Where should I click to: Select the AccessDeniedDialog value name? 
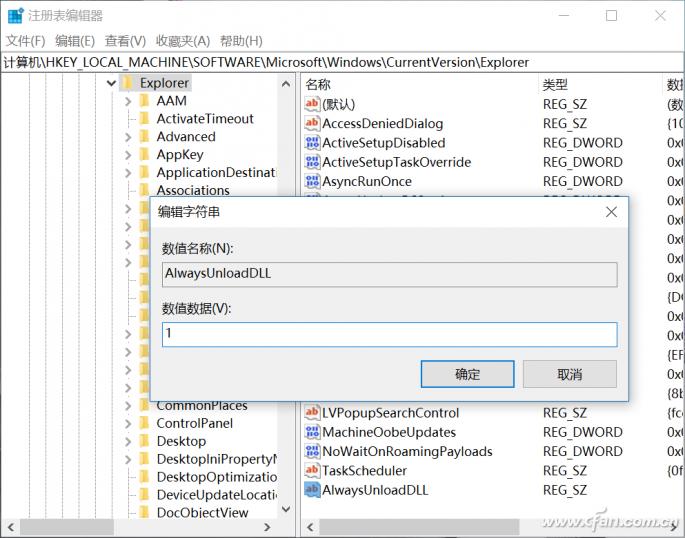pyautogui.click(x=382, y=124)
